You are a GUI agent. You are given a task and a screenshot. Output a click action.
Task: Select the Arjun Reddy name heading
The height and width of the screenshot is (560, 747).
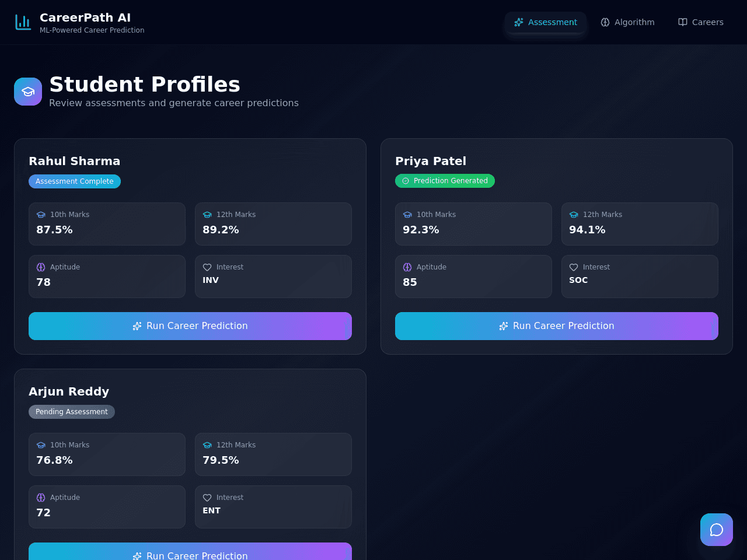coord(69,391)
